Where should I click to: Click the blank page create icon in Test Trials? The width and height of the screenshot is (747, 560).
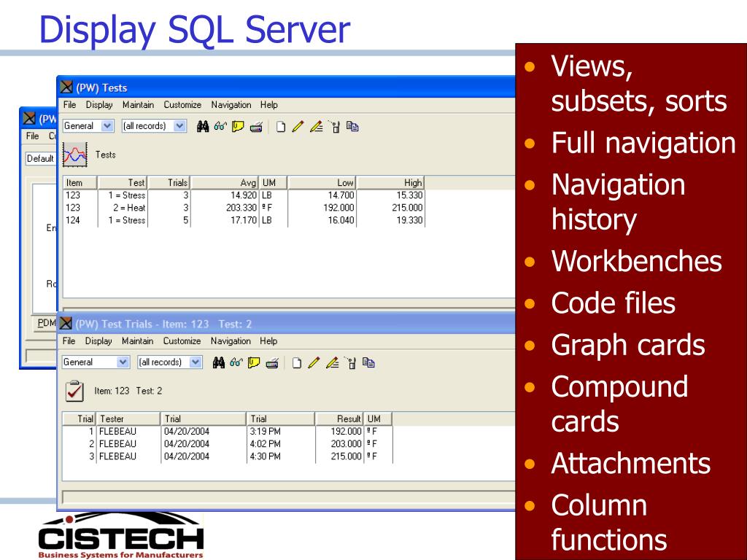297,363
